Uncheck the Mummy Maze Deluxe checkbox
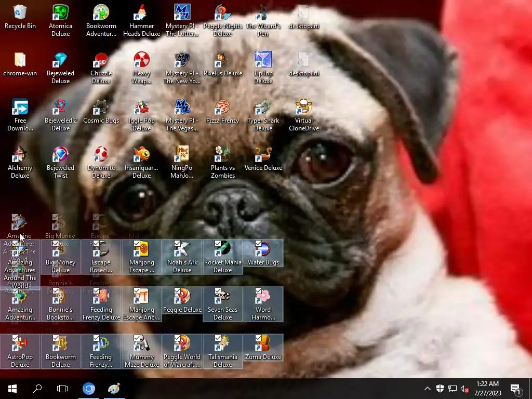 click(137, 338)
